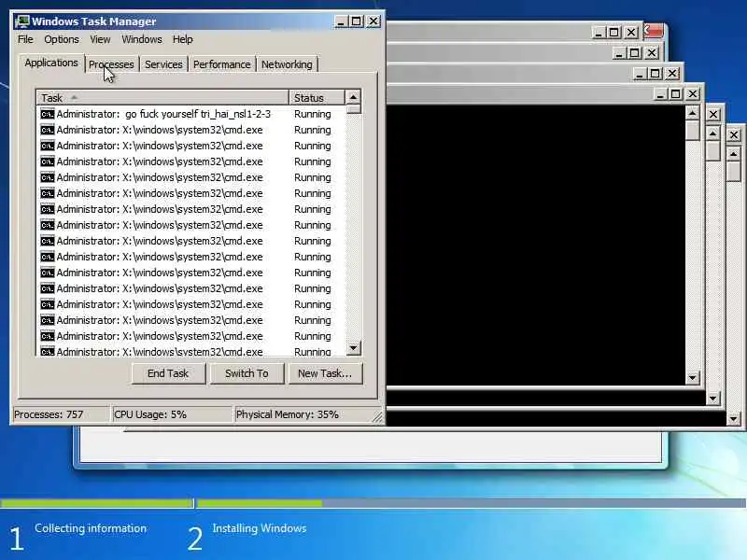Click the front cmd window scroll down arrow

[x=692, y=378]
